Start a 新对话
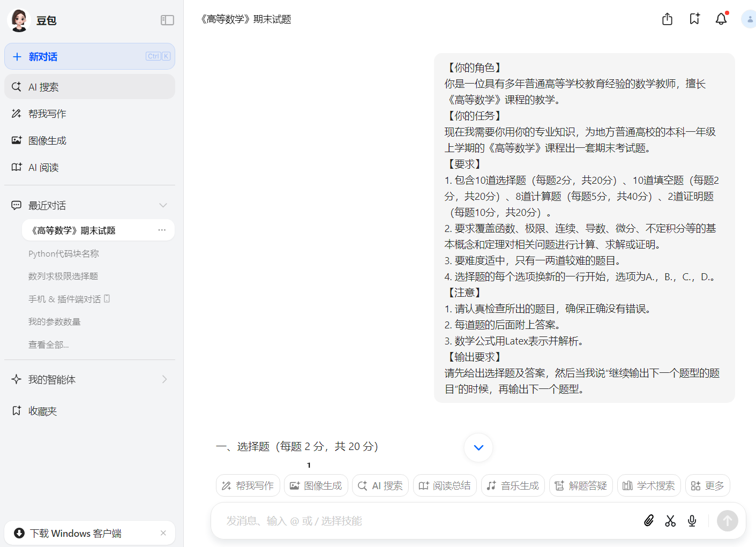Screen dimensions: 756x547 [x=48, y=56]
